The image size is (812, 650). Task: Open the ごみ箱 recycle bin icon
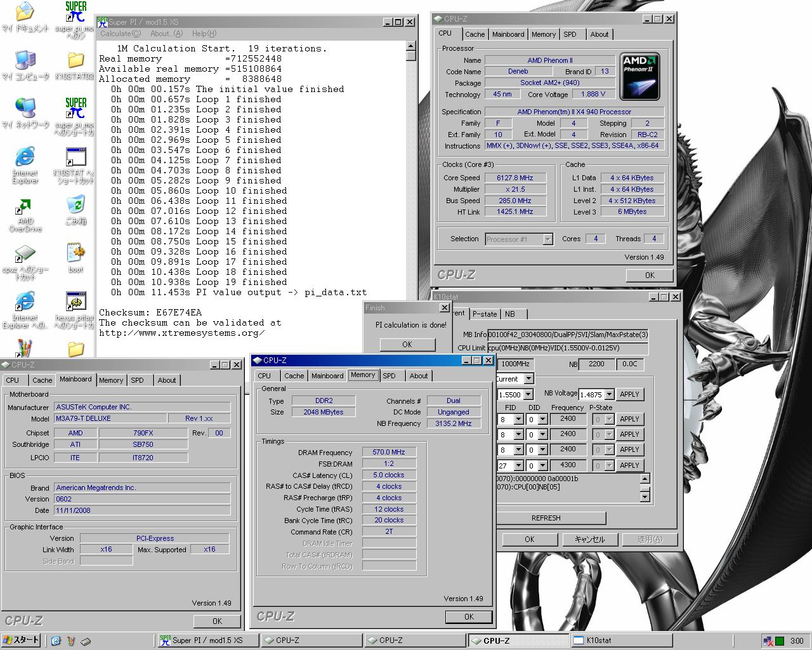point(75,210)
